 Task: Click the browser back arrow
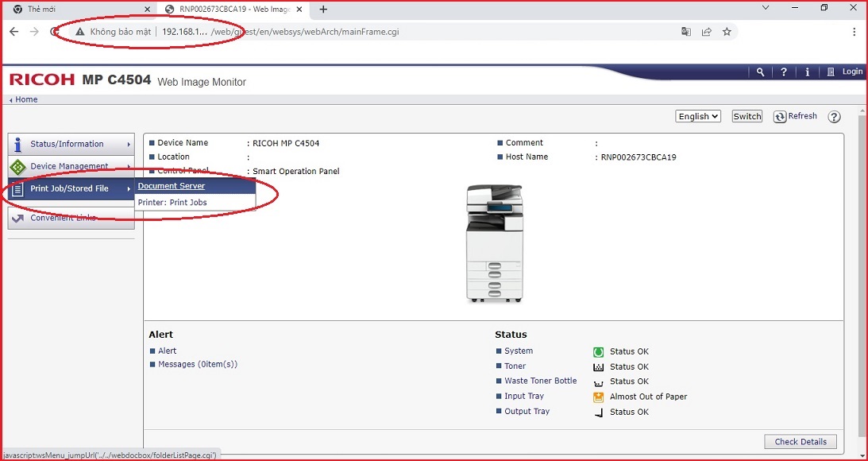pyautogui.click(x=14, y=32)
